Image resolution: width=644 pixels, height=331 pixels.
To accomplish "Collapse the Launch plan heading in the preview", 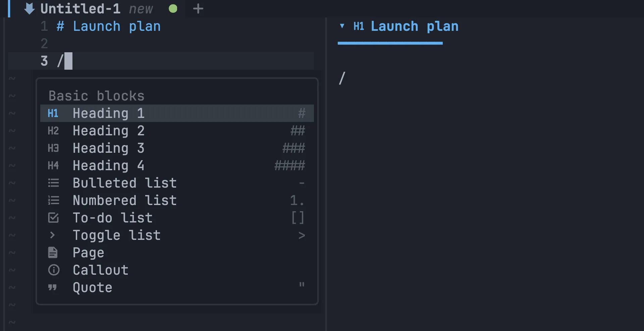I will tap(342, 26).
